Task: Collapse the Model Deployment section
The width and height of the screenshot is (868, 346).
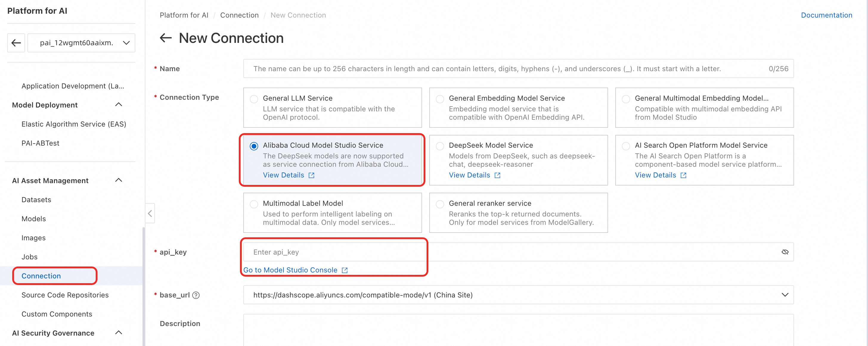Action: click(118, 105)
